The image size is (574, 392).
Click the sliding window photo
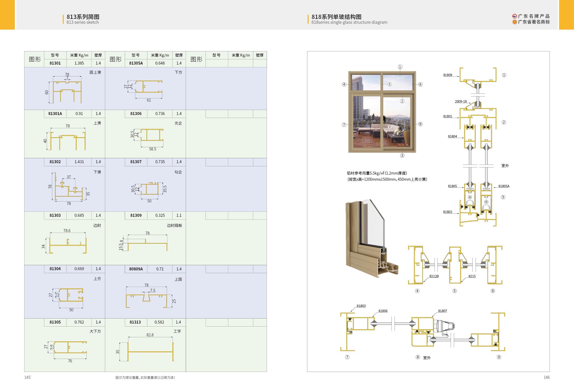click(382, 112)
